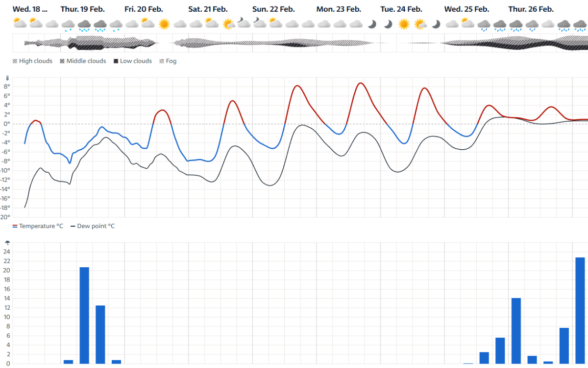Toggle the Dew point °C series

point(93,226)
